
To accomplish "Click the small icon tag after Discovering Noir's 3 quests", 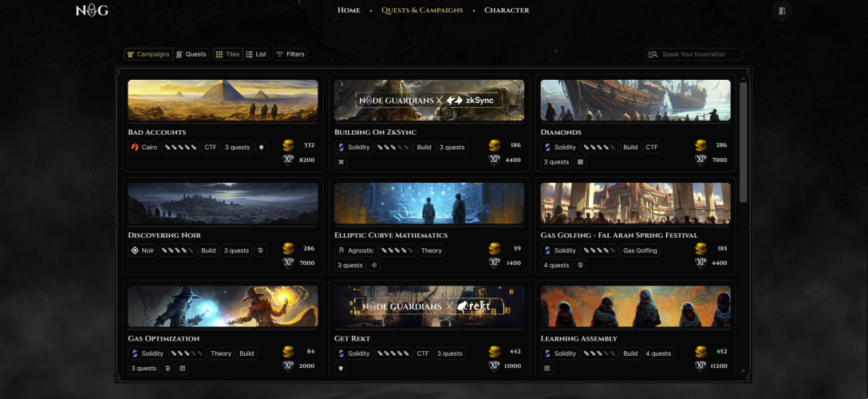I will [x=260, y=251].
